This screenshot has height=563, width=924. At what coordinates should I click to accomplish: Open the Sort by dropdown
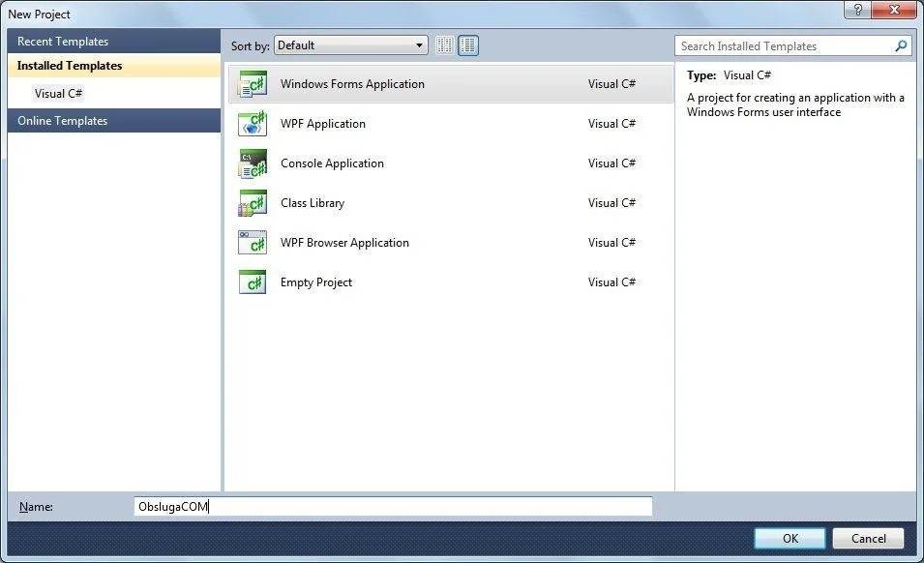coord(351,45)
